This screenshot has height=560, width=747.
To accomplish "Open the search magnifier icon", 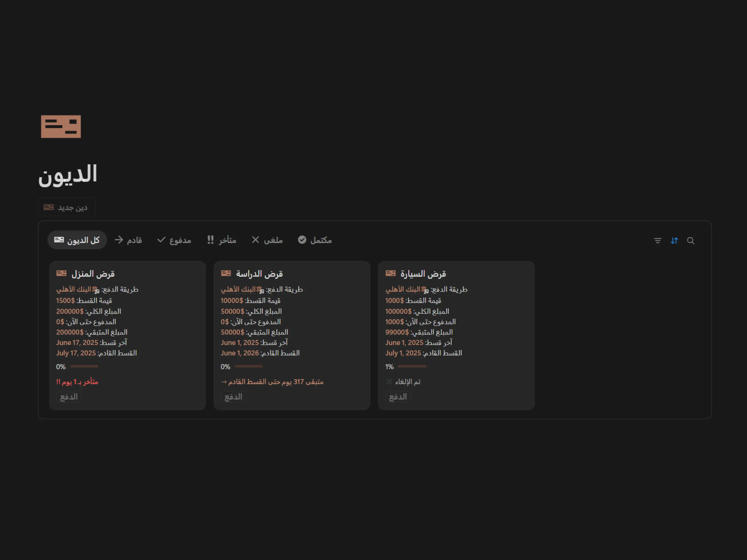I will 691,241.
